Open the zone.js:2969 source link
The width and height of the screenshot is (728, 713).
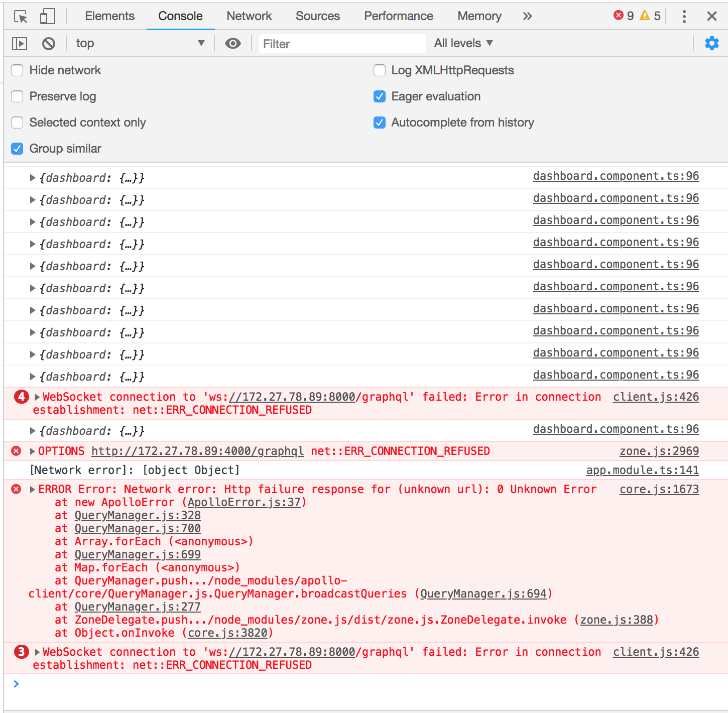tap(659, 451)
